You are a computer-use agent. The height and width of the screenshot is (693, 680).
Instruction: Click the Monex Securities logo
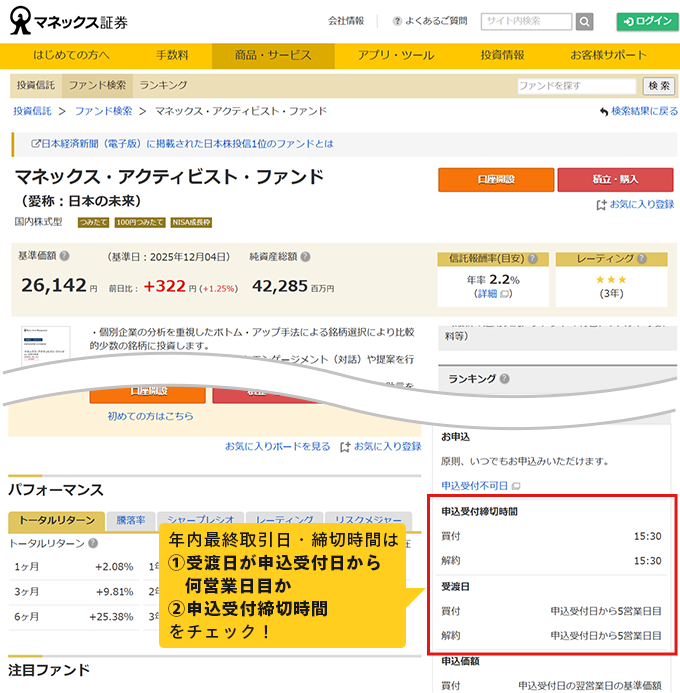(x=68, y=21)
